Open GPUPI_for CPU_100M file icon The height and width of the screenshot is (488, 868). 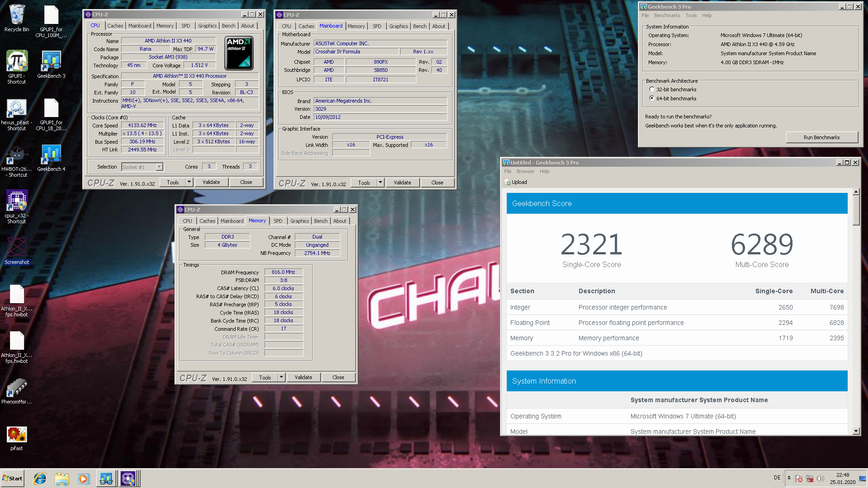[51, 21]
